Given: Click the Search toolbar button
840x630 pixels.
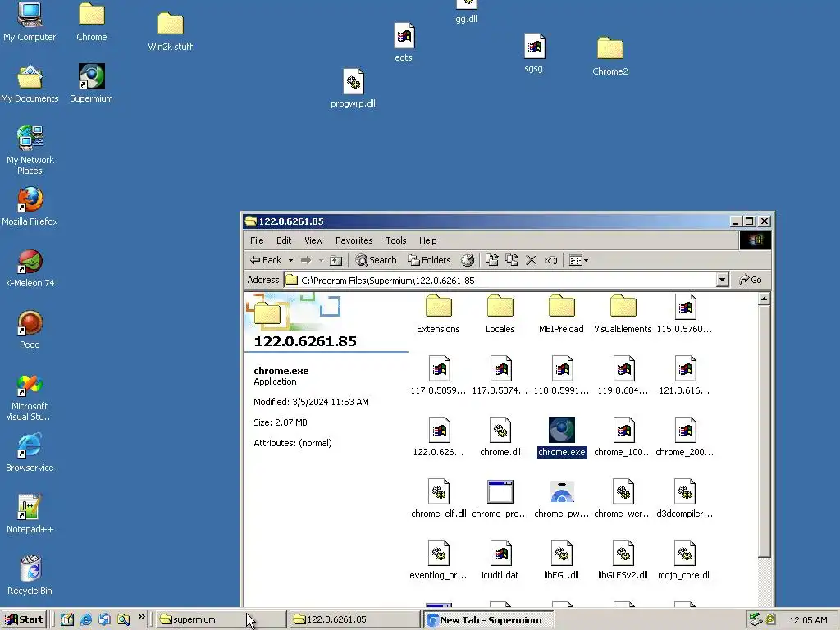Looking at the screenshot, I should tap(376, 260).
